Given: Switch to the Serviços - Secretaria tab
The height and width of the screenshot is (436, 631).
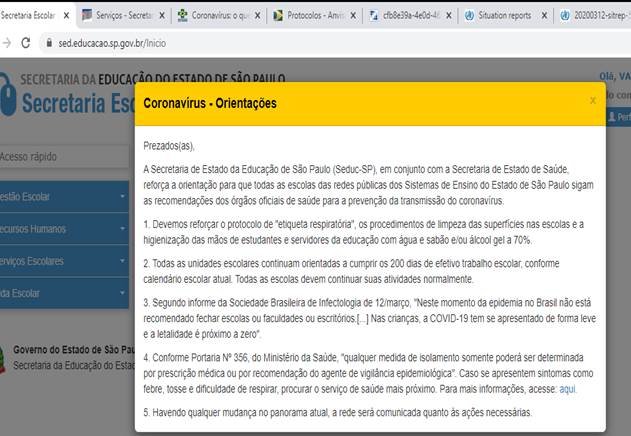Looking at the screenshot, I should coord(124,15).
